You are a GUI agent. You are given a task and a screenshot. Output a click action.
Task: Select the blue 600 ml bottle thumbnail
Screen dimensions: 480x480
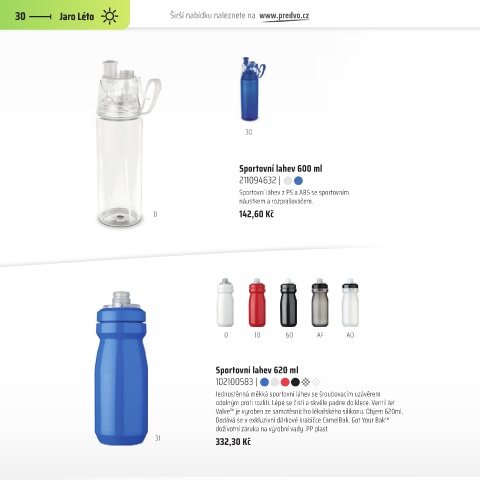coord(253,89)
